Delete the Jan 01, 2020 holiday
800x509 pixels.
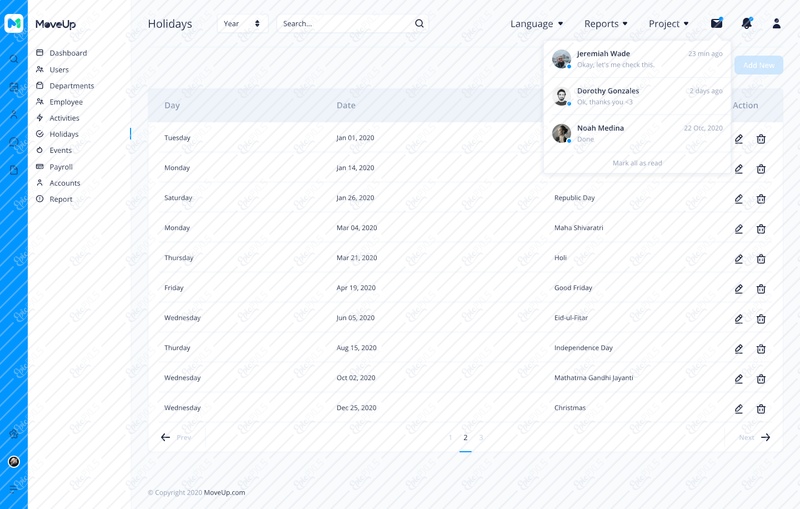(x=761, y=139)
